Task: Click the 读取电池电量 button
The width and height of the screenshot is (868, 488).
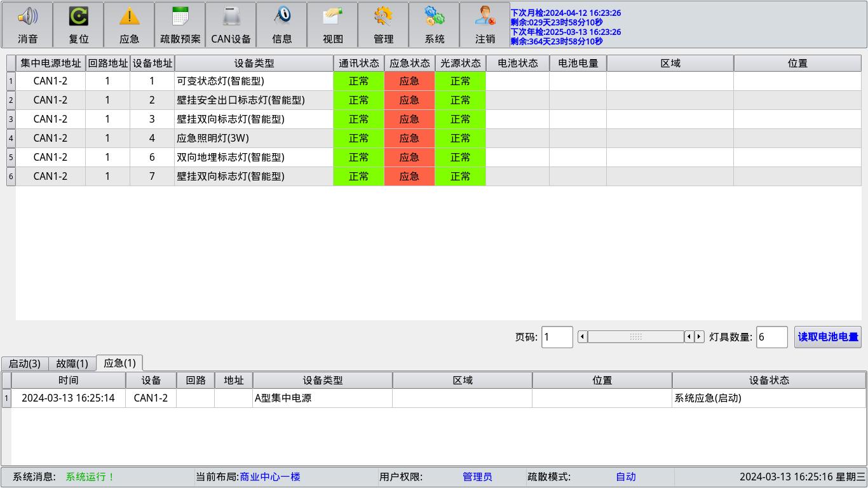Action: (827, 337)
